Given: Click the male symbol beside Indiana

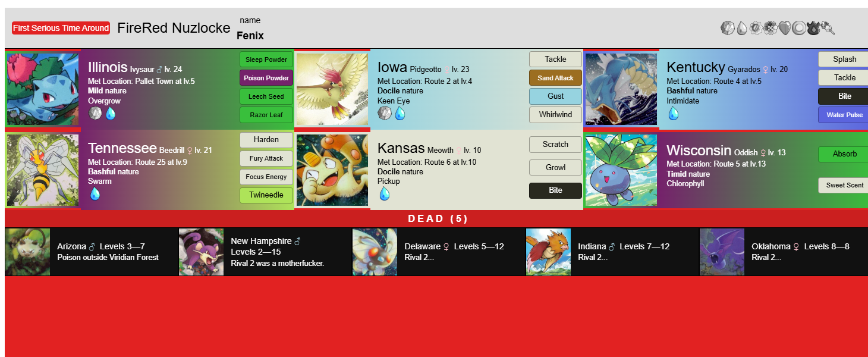Looking at the screenshot, I should (x=611, y=246).
